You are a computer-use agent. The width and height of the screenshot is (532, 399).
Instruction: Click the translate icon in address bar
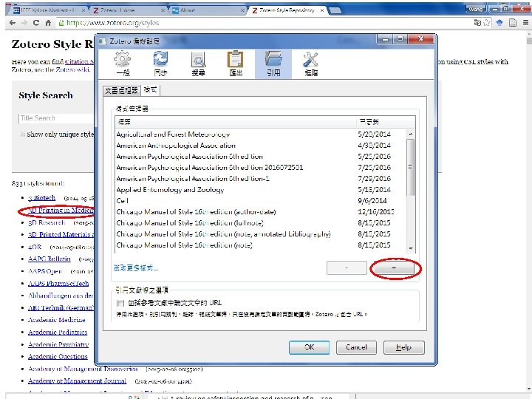pos(477,23)
